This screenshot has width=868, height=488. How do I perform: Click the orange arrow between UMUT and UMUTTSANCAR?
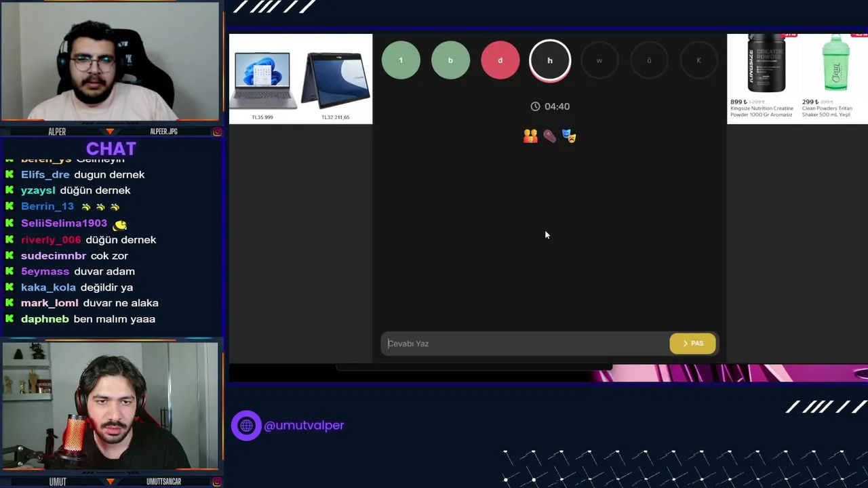point(110,482)
